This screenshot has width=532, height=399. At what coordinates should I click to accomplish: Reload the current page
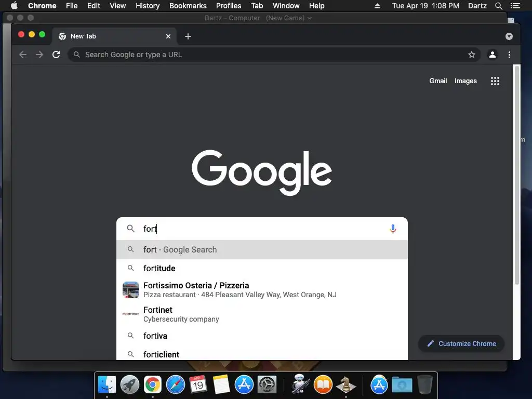click(x=56, y=55)
